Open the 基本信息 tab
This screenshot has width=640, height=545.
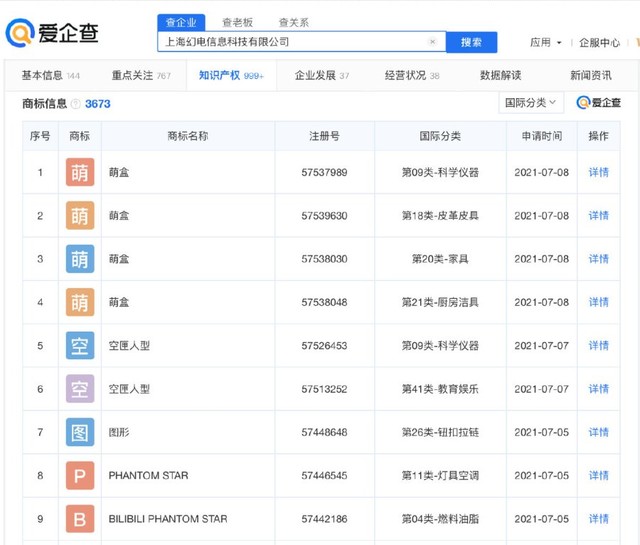coord(51,76)
